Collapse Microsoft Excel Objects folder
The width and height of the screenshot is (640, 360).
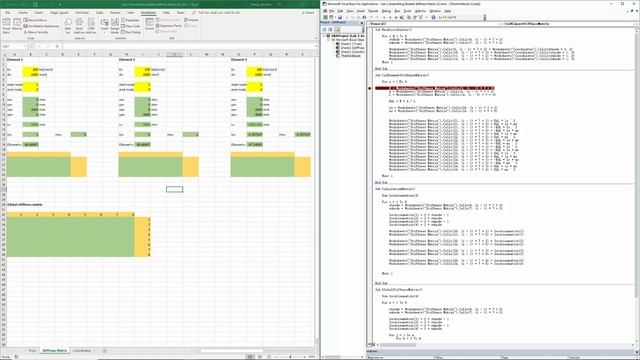328,40
